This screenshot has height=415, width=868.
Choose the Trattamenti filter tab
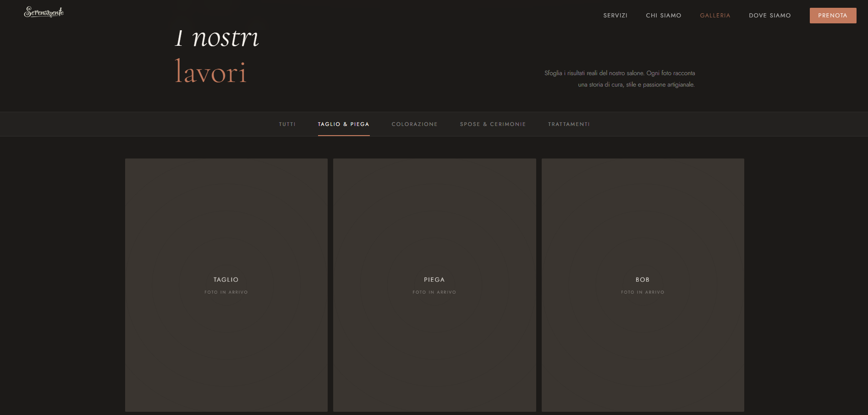click(569, 124)
